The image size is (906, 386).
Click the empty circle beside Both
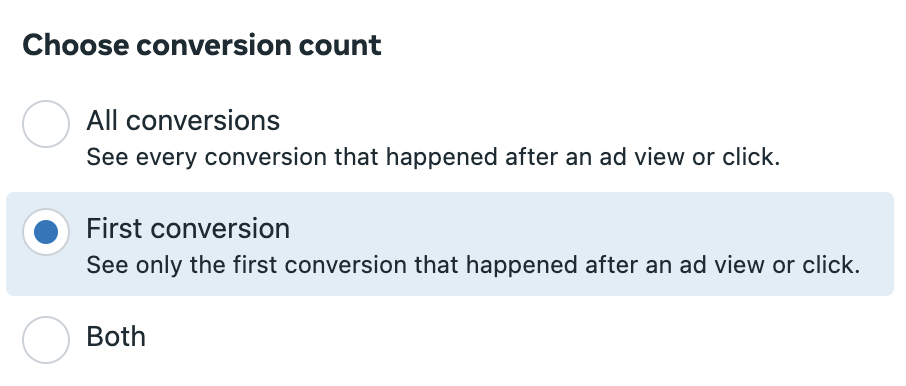[46, 340]
